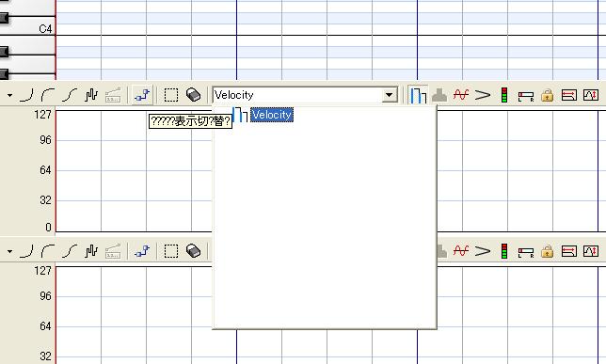Open the Velocity combo box arrow
606x364 pixels.
tap(390, 95)
